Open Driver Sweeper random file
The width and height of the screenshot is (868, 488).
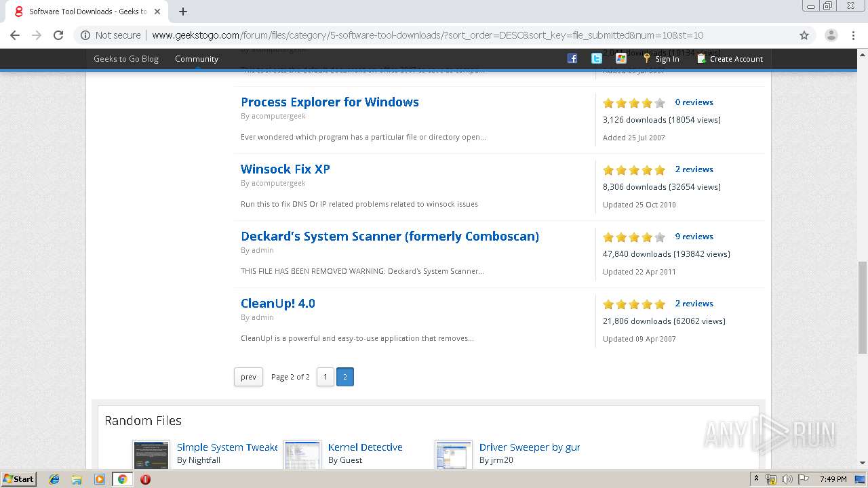click(530, 447)
